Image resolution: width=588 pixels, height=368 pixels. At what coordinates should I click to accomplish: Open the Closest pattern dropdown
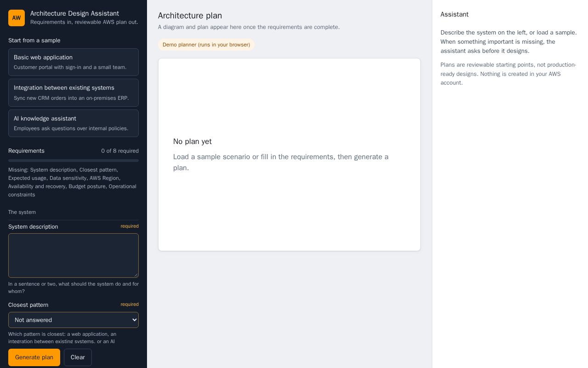pyautogui.click(x=73, y=320)
